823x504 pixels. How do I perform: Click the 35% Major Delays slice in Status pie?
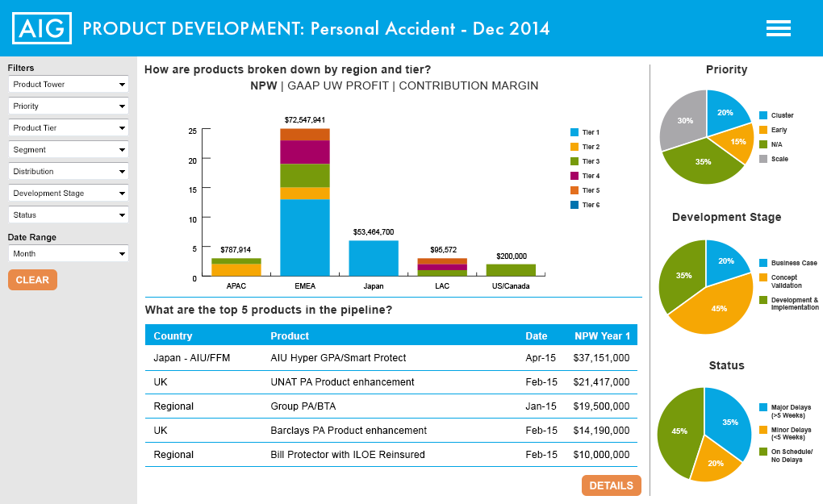click(729, 423)
